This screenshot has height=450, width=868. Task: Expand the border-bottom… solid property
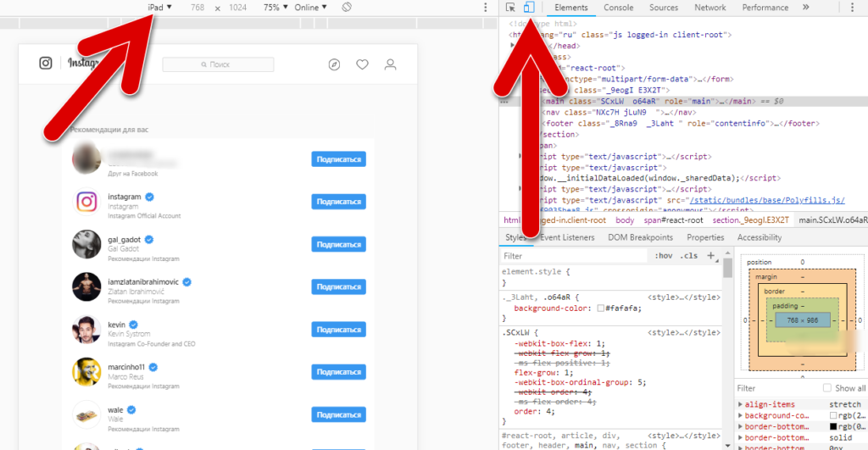pos(741,438)
